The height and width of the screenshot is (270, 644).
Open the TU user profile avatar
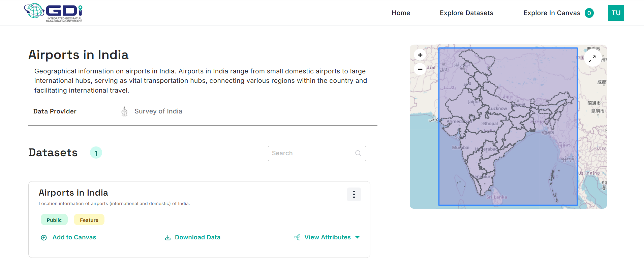(x=616, y=13)
